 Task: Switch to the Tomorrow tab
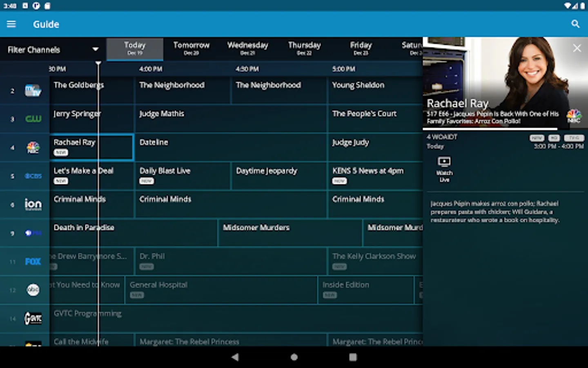[191, 49]
